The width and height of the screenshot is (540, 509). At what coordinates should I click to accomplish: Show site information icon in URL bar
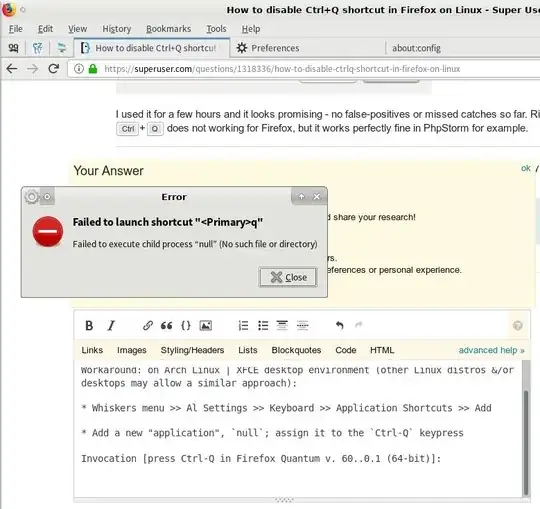(79, 69)
